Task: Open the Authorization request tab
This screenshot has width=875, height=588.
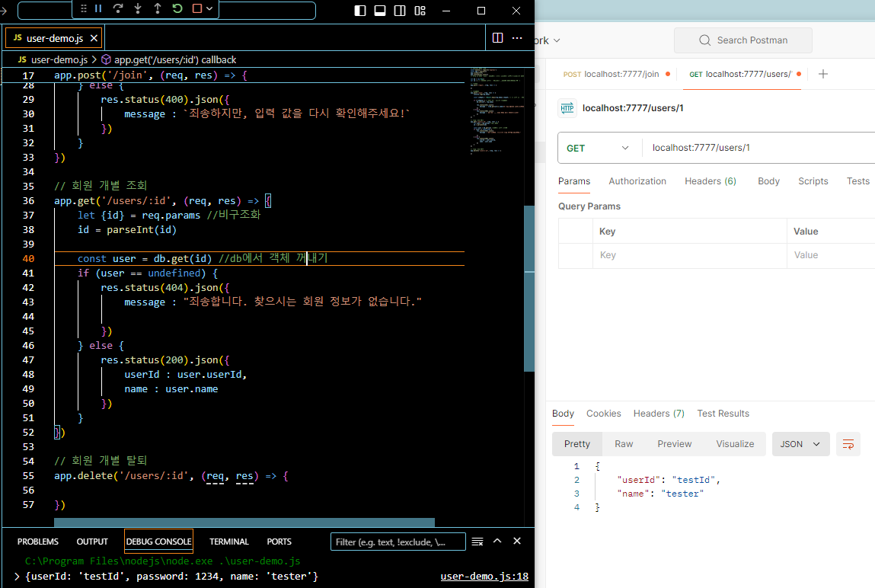Action: [637, 181]
